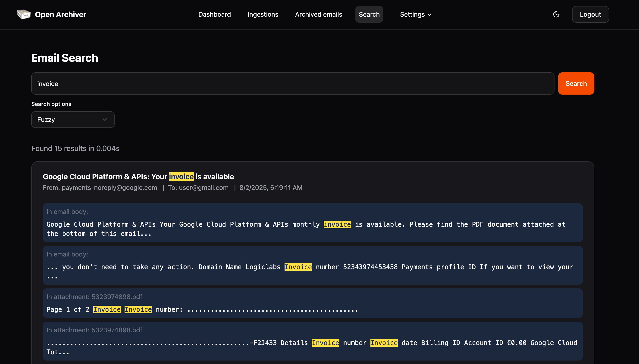Open the Google Cloud Platform invoice email result

click(x=138, y=176)
